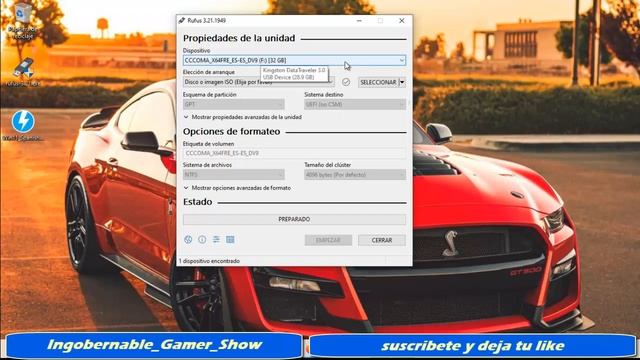Show the Rufus log icon

coord(230,240)
